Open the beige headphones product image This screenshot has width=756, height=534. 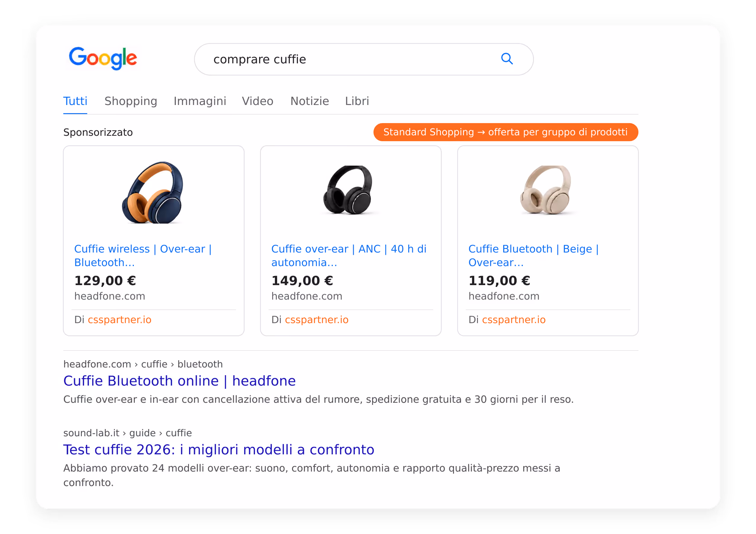pyautogui.click(x=546, y=190)
